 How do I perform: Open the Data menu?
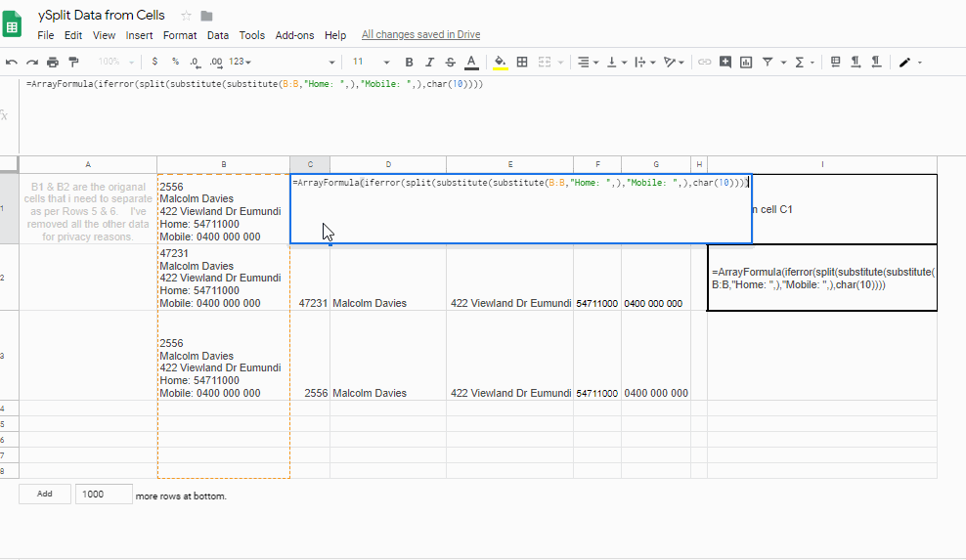(217, 35)
